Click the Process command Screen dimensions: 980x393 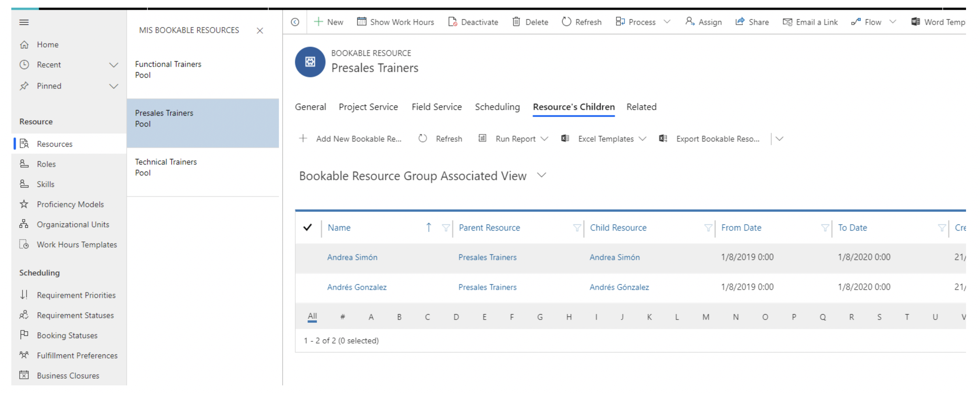pos(636,22)
